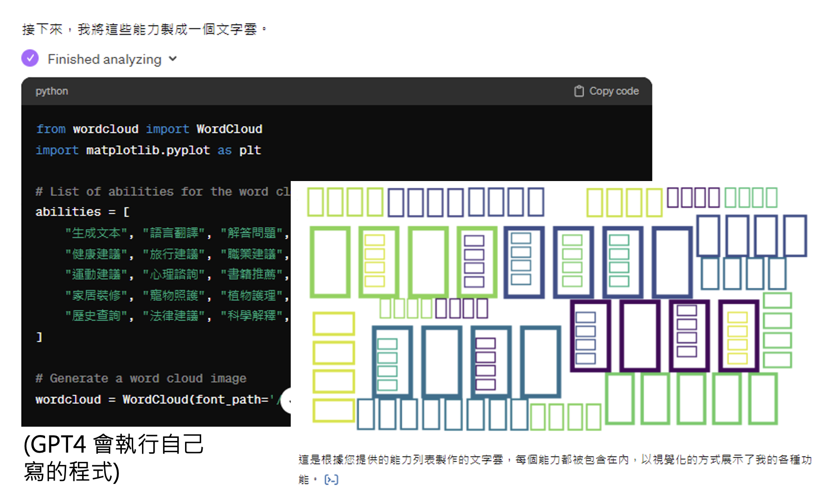Viewport: 836px width, 504px height.
Task: Click the Finished analyzing label
Action: pyautogui.click(x=104, y=59)
